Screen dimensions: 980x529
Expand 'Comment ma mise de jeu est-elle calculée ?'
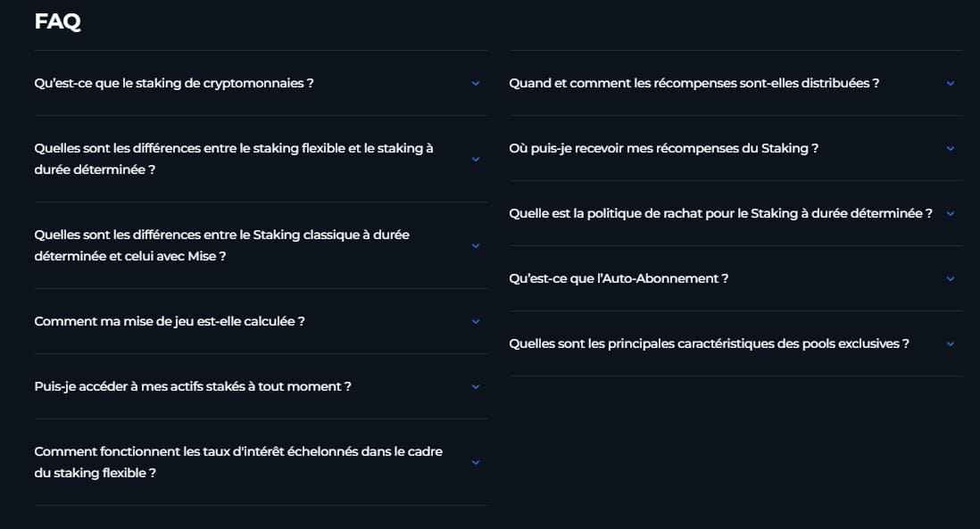[170, 321]
